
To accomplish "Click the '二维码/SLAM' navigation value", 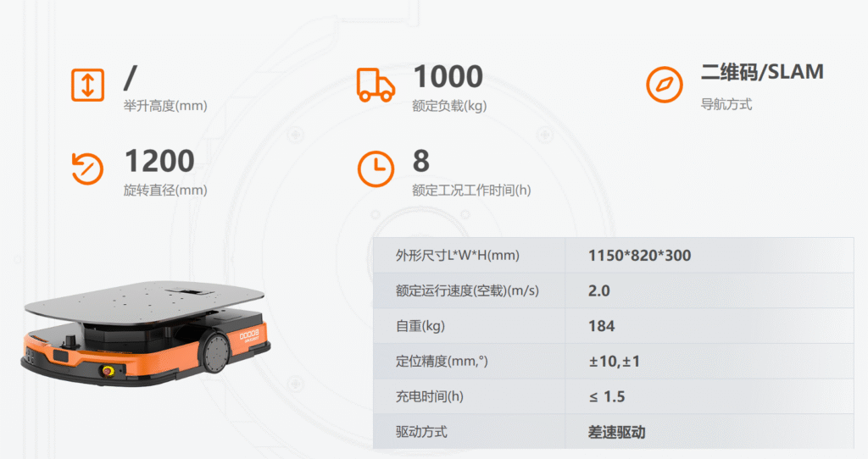I will click(762, 72).
